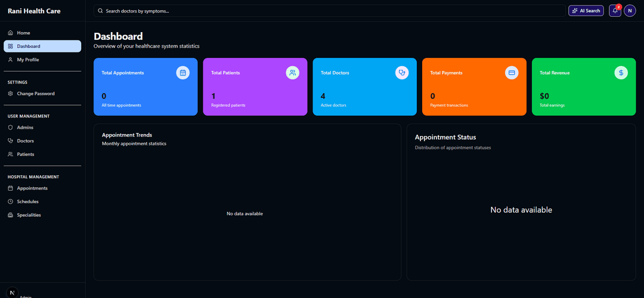Open Change Password settings
The width and height of the screenshot is (644, 298).
pos(35,94)
